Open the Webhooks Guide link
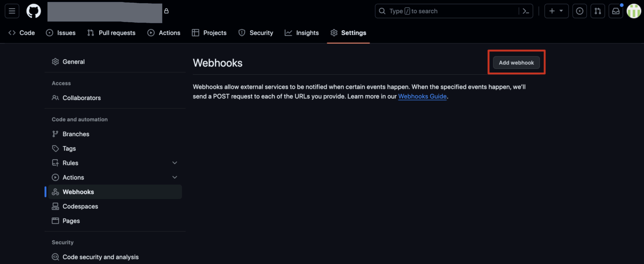The width and height of the screenshot is (644, 264). click(x=422, y=96)
